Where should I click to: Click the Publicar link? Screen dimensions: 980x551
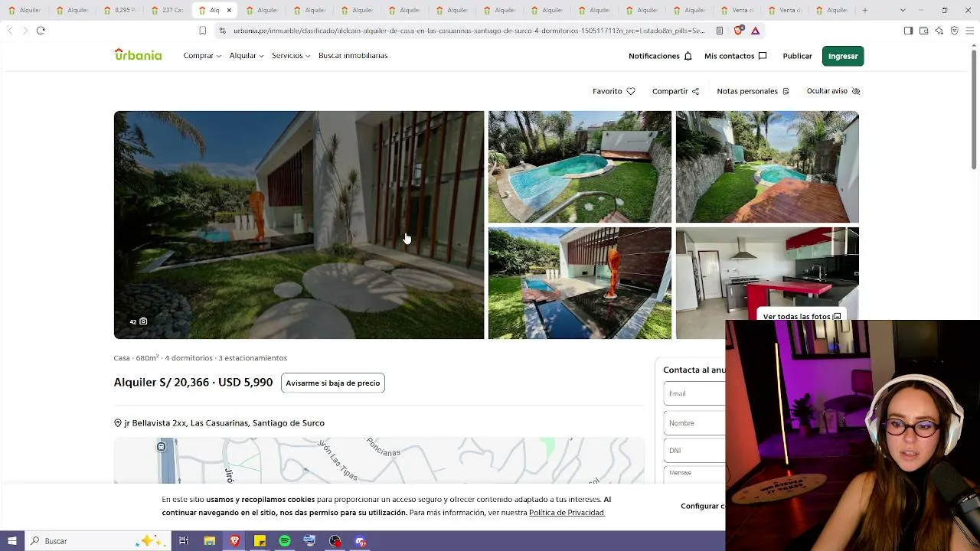click(x=797, y=56)
